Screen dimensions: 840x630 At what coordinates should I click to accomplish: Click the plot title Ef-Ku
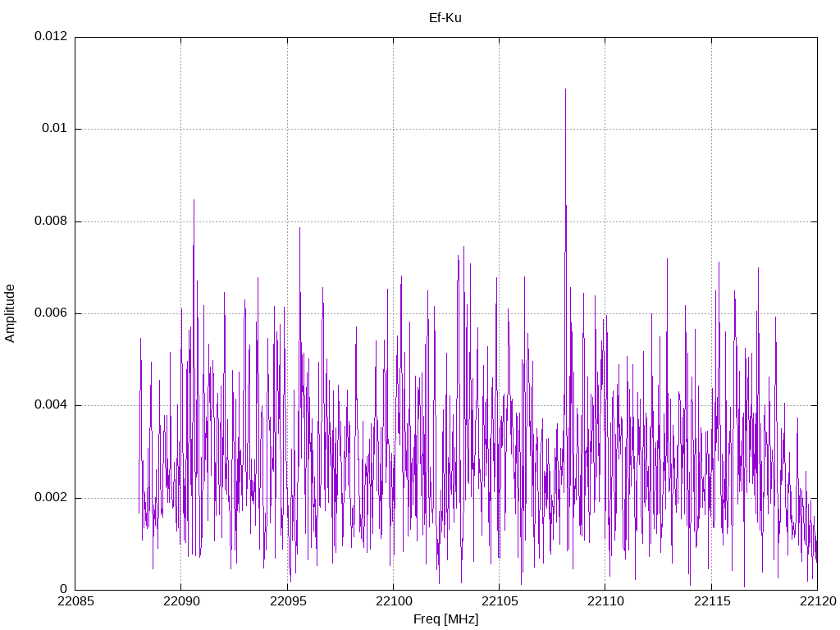coord(445,18)
